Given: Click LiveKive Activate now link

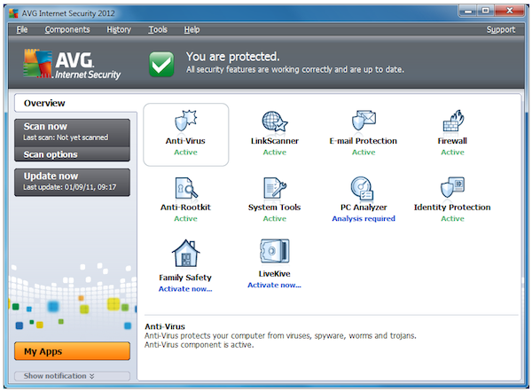Looking at the screenshot, I should click(274, 285).
